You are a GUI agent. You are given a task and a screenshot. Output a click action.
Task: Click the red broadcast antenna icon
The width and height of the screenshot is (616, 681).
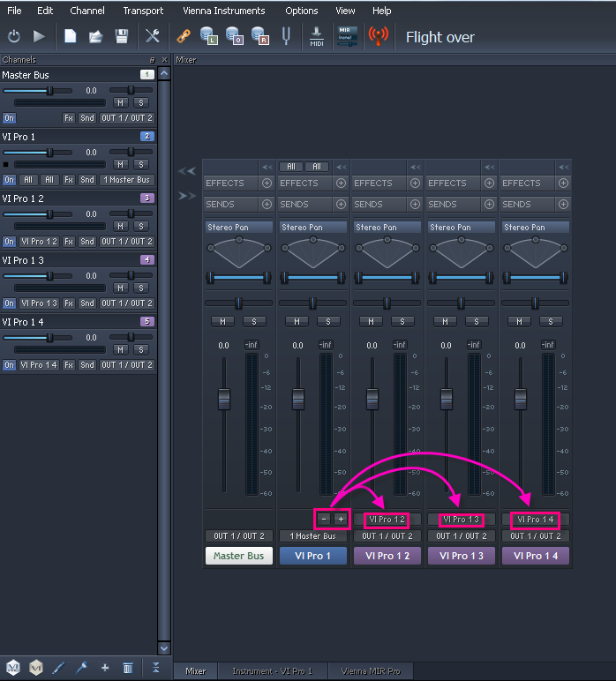pos(378,36)
